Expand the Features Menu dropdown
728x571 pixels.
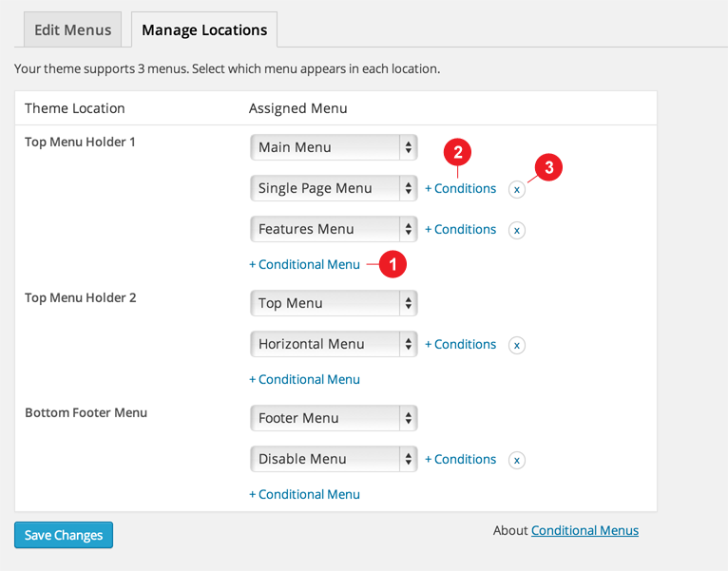334,229
